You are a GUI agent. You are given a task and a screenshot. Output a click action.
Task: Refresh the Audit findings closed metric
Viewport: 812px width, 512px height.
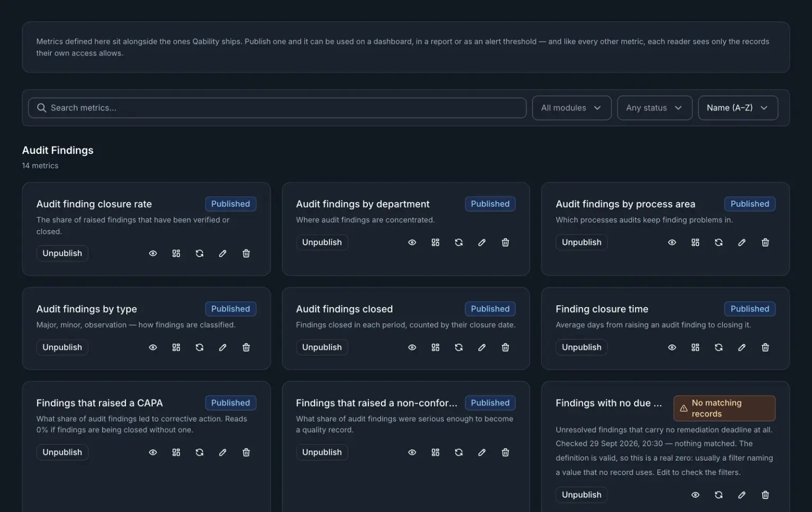[459, 348]
